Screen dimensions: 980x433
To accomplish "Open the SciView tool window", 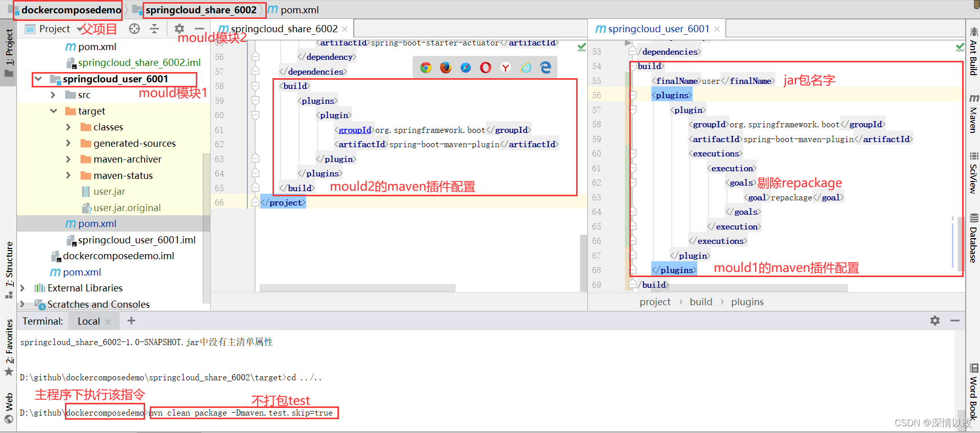I will pyautogui.click(x=973, y=173).
